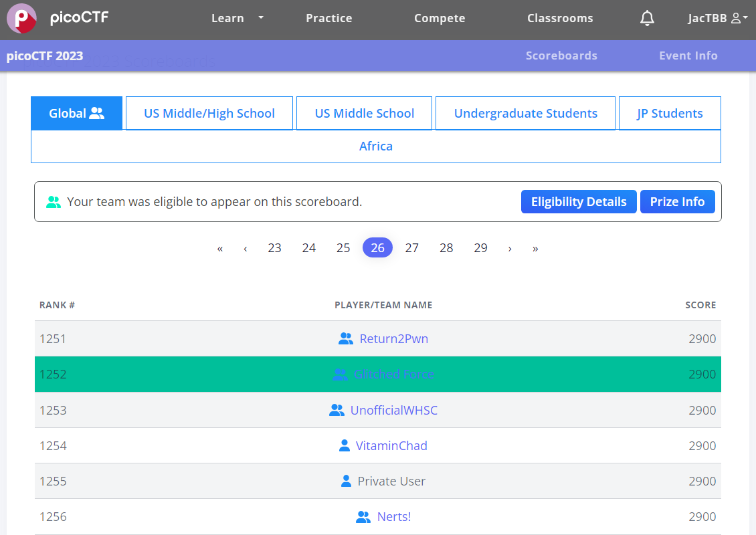756x535 pixels.
Task: Select the Africa scoreboard tab
Action: point(376,146)
